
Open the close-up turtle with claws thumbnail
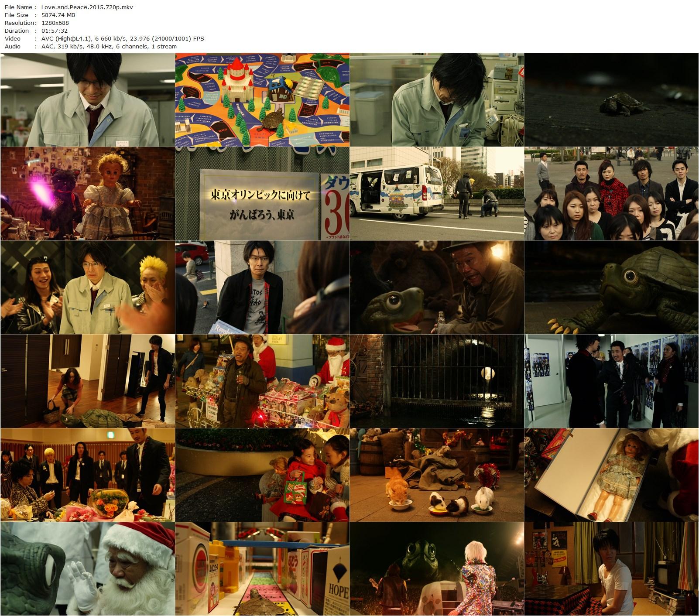[611, 287]
